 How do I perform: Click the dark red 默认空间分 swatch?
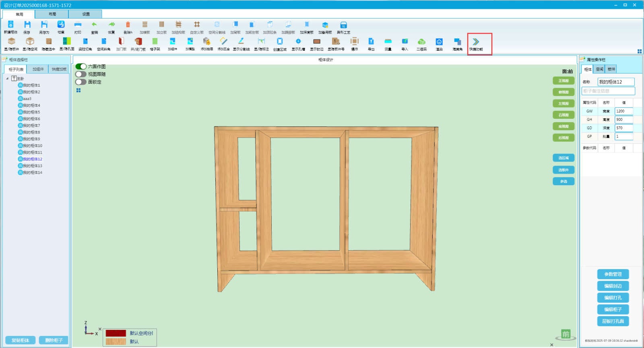click(x=116, y=333)
